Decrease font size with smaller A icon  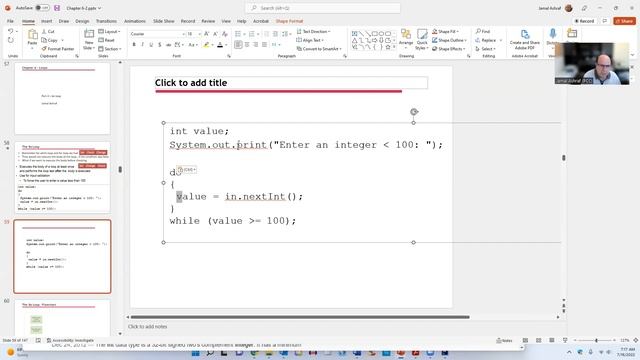215,34
